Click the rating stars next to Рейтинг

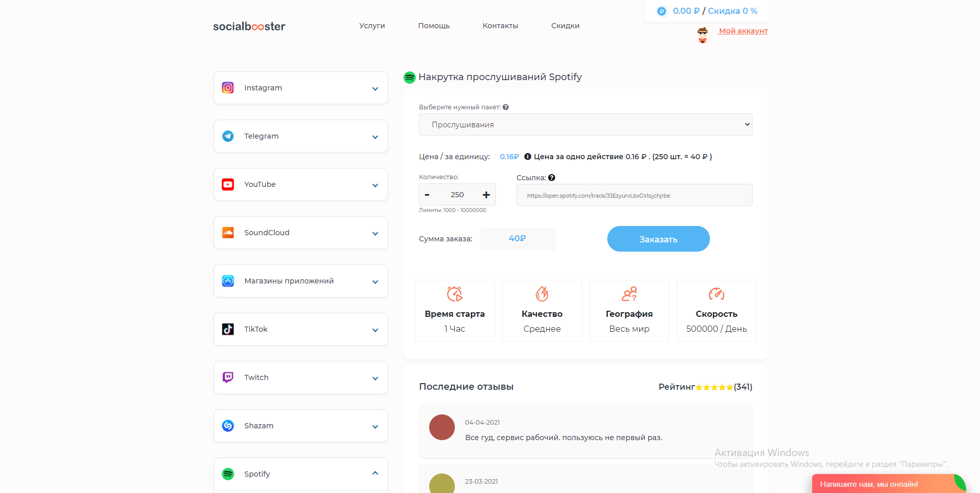tap(714, 387)
